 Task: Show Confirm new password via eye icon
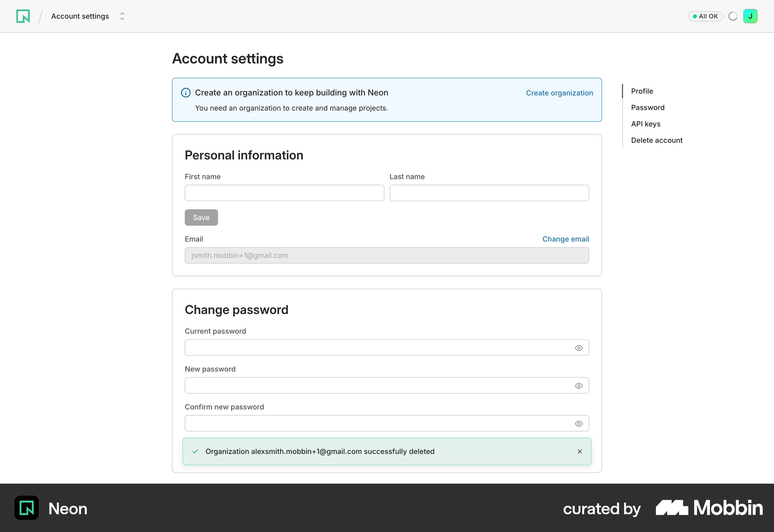point(578,424)
